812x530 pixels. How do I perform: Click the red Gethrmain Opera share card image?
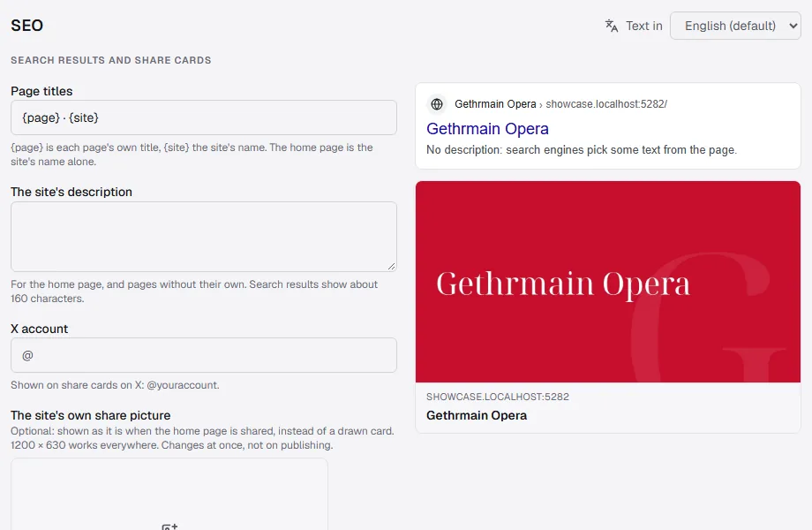(x=608, y=282)
